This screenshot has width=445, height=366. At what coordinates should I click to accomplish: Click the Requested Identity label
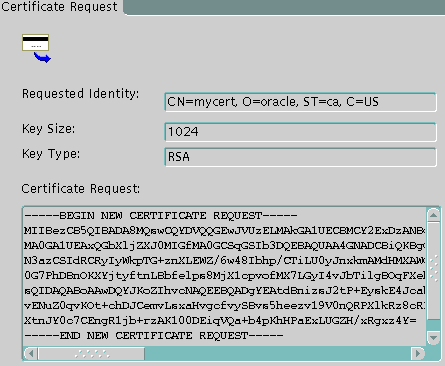point(80,94)
